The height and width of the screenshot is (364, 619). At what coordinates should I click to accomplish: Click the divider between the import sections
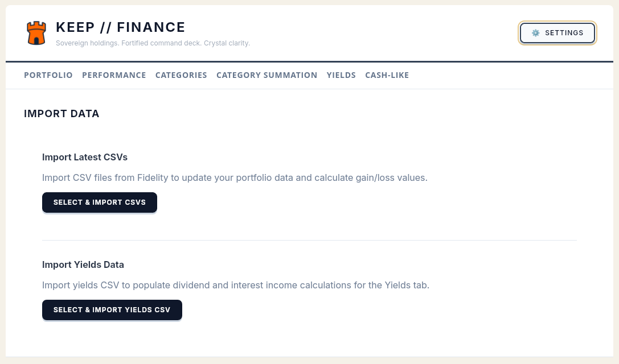click(x=309, y=240)
